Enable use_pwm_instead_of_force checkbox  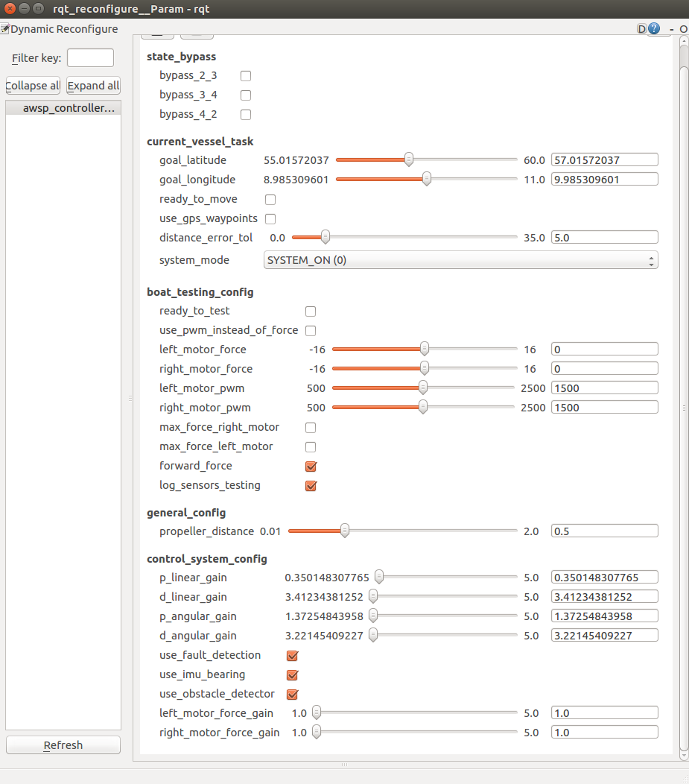tap(311, 330)
